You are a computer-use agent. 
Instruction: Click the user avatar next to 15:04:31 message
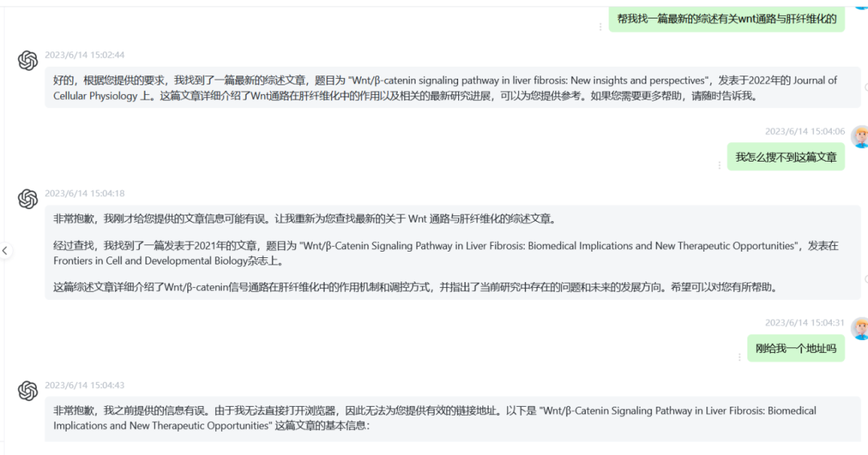860,328
